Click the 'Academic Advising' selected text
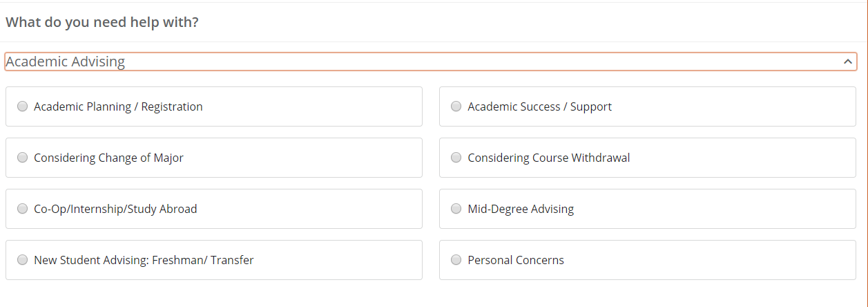Image resolution: width=868 pixels, height=307 pixels. tap(66, 62)
